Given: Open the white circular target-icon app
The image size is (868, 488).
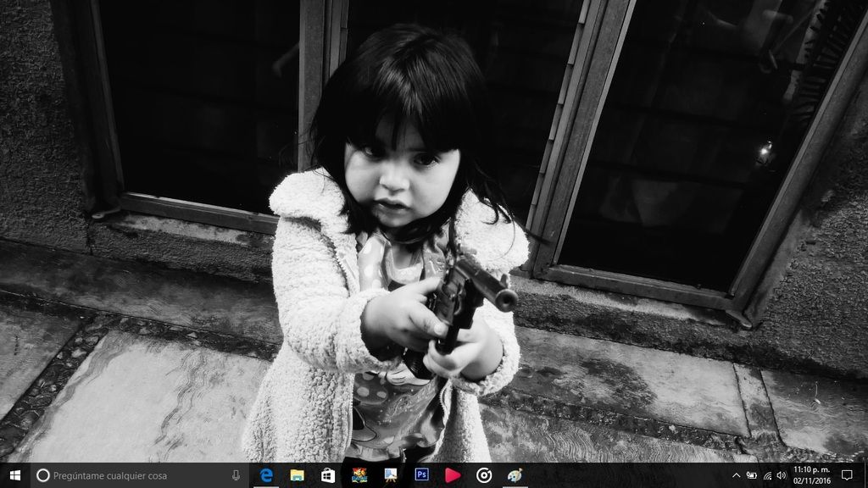Looking at the screenshot, I should (x=484, y=475).
